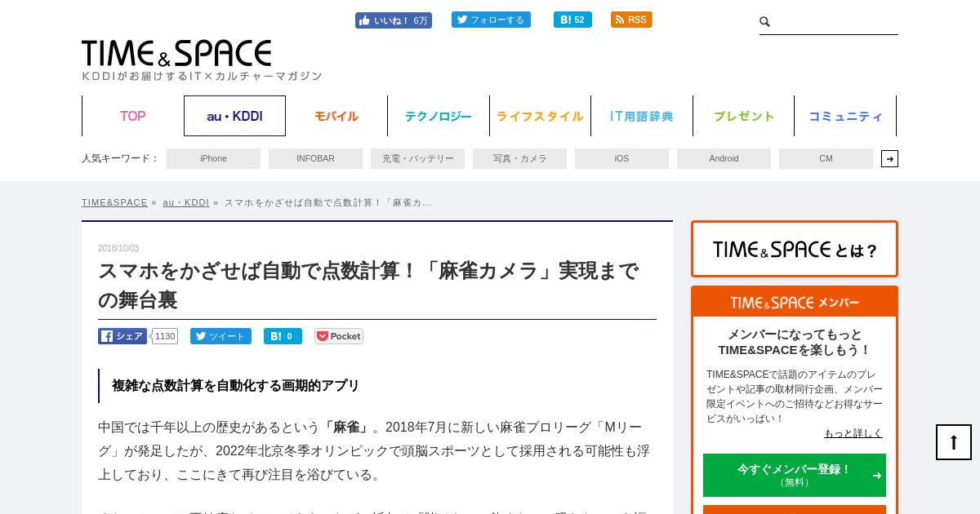Select the Android keyword tag
The width and height of the screenshot is (980, 514).
724,158
